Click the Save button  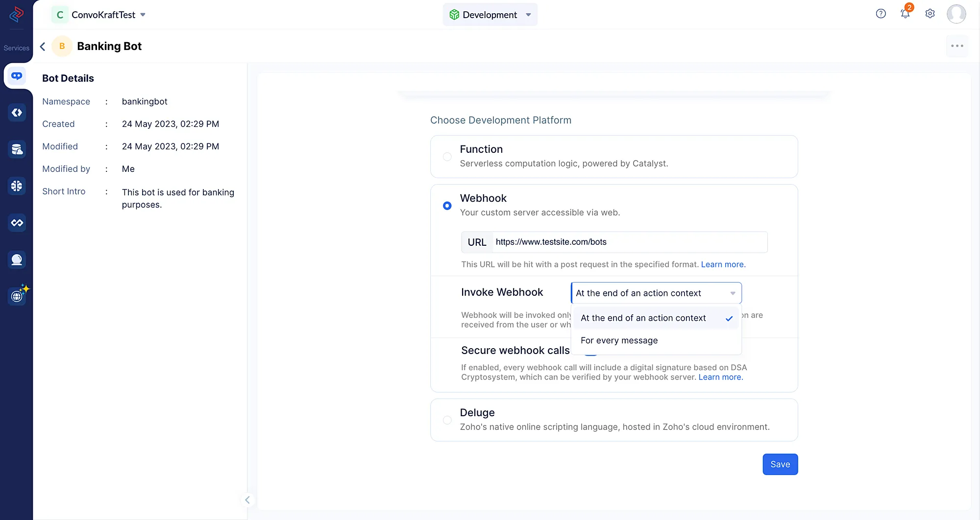pos(780,464)
